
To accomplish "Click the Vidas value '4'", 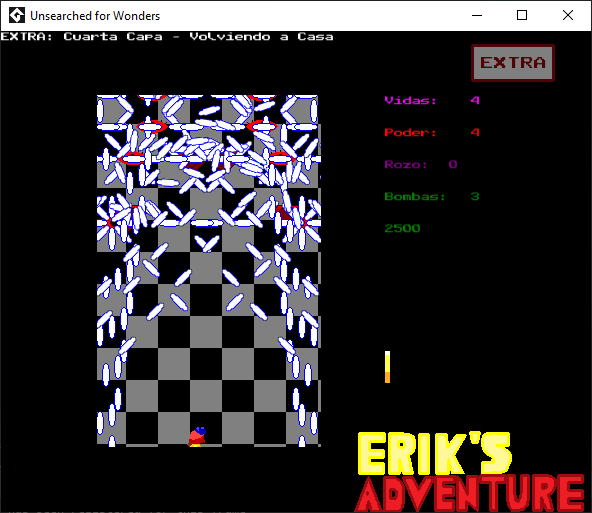I will (x=475, y=100).
